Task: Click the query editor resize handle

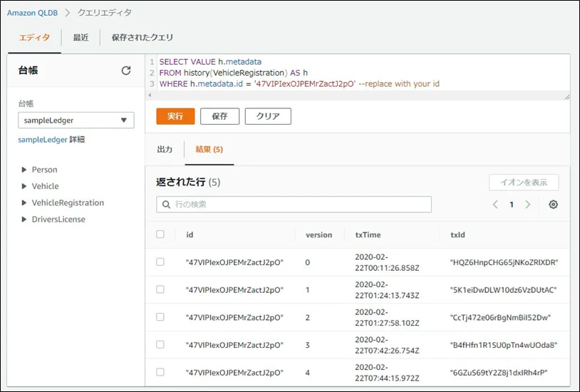Action: tap(567, 97)
